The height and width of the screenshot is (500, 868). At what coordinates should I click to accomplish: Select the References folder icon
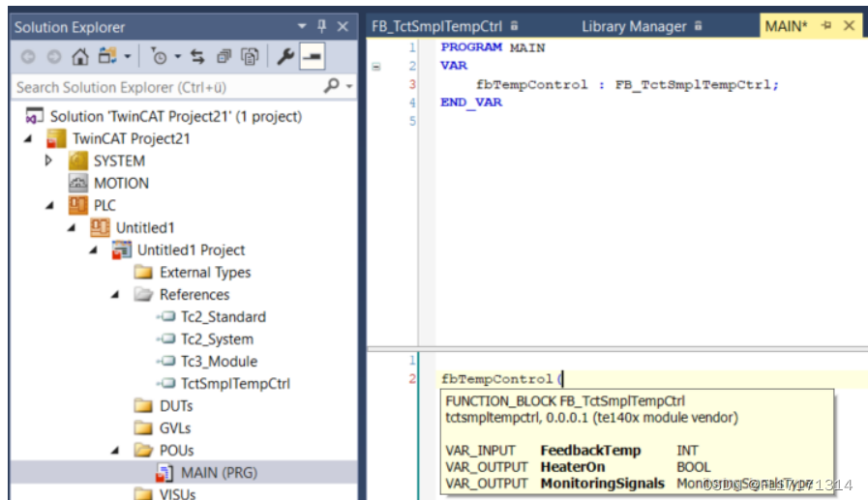[143, 294]
